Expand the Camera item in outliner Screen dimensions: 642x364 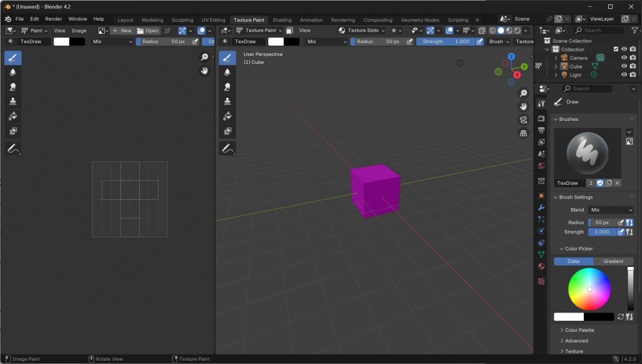click(555, 58)
